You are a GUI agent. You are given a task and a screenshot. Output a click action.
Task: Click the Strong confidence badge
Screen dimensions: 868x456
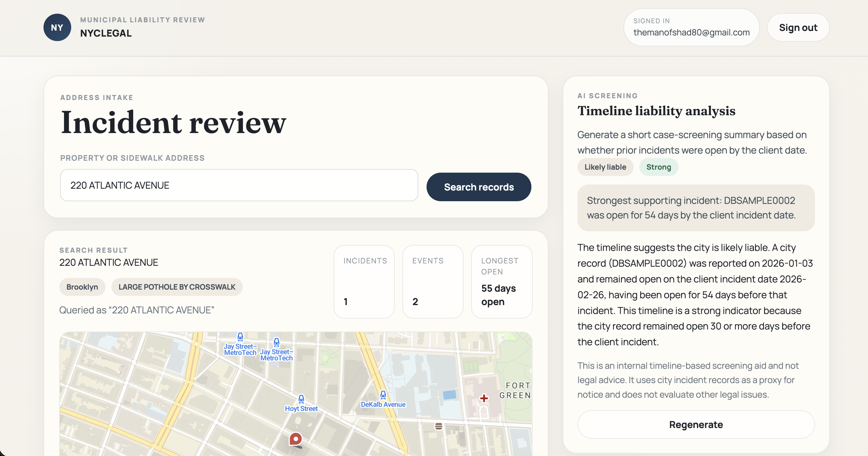(x=658, y=167)
